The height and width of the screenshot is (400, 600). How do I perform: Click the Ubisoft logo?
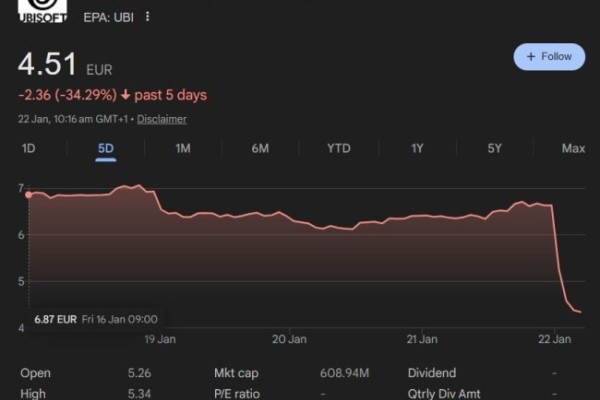click(x=42, y=11)
